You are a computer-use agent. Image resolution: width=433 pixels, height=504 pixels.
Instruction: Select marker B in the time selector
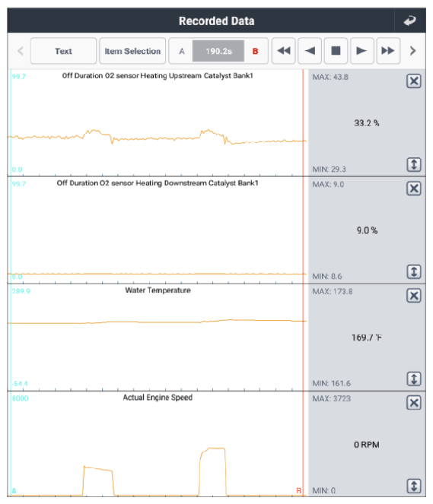[x=256, y=51]
